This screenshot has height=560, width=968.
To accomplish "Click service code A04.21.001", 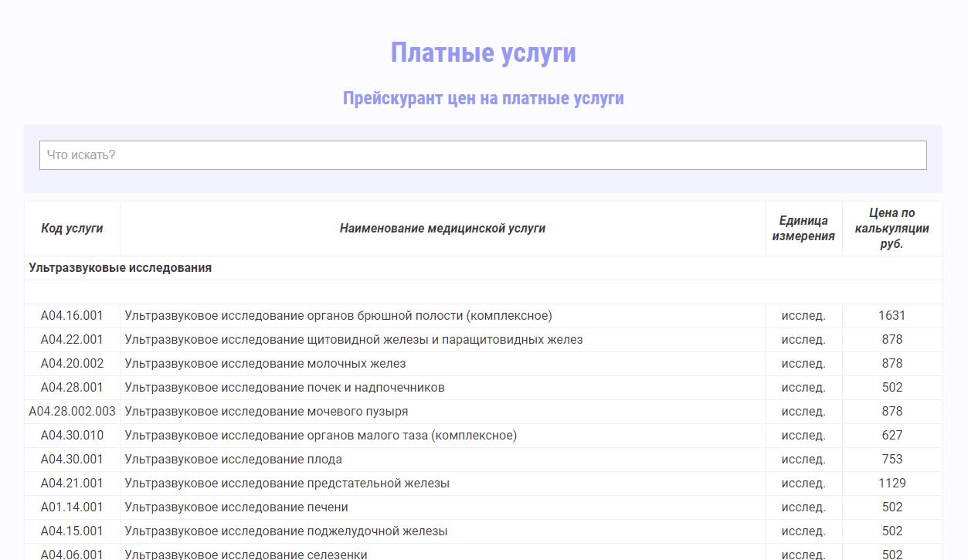I will click(72, 484).
